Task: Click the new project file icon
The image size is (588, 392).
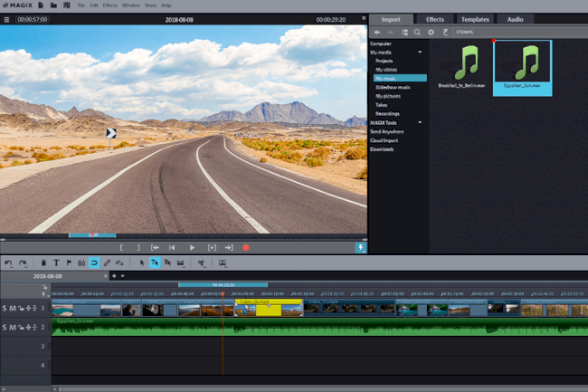Action: click(x=41, y=5)
